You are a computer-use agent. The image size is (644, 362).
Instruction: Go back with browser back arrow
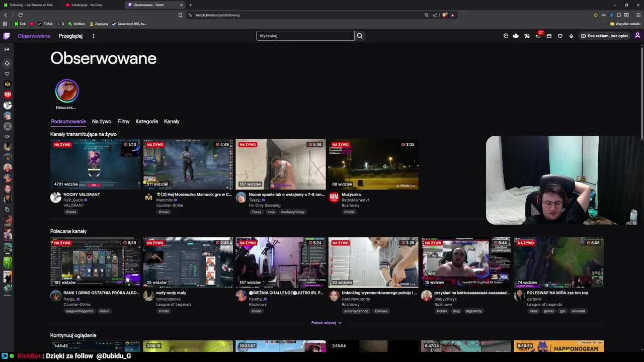6,15
